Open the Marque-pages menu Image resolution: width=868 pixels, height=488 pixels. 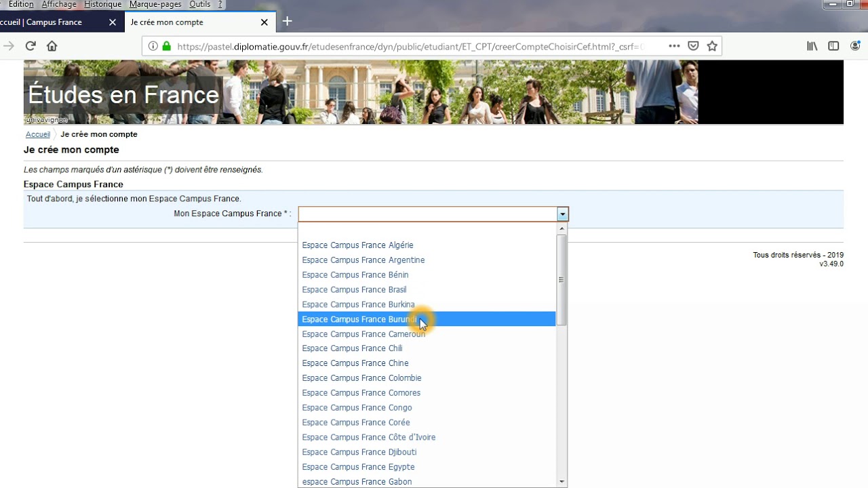pyautogui.click(x=155, y=4)
